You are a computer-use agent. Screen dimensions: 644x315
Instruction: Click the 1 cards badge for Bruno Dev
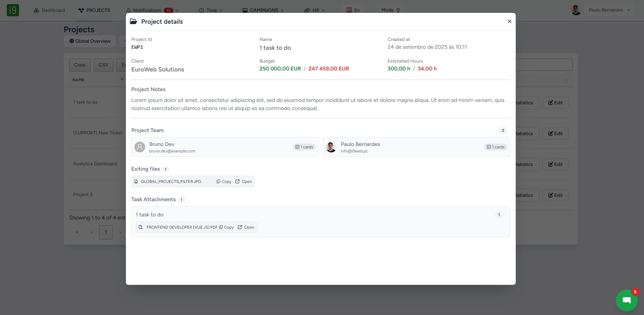coord(304,147)
